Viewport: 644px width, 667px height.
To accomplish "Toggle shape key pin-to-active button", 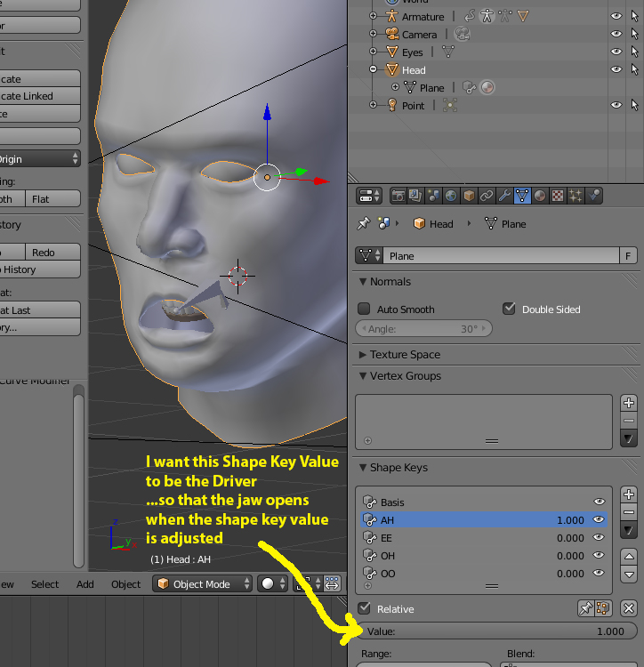I will coord(585,608).
